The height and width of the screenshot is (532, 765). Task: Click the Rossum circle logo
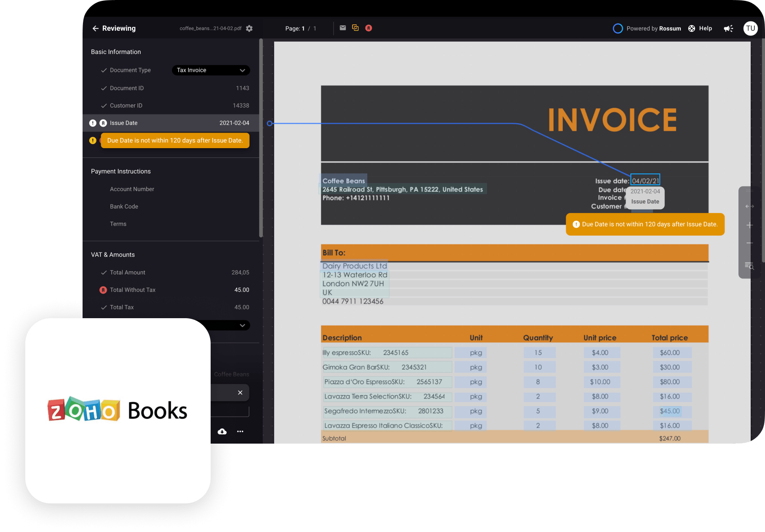618,28
